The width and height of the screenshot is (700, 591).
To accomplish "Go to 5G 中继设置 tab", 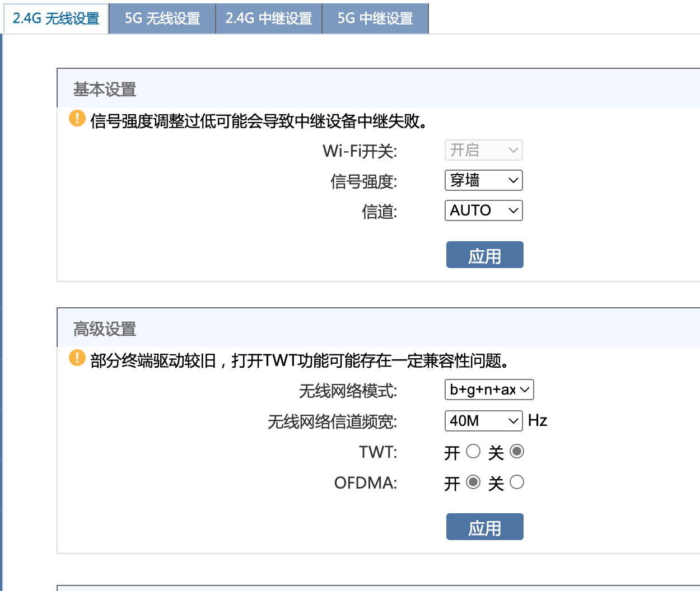I will (x=375, y=18).
